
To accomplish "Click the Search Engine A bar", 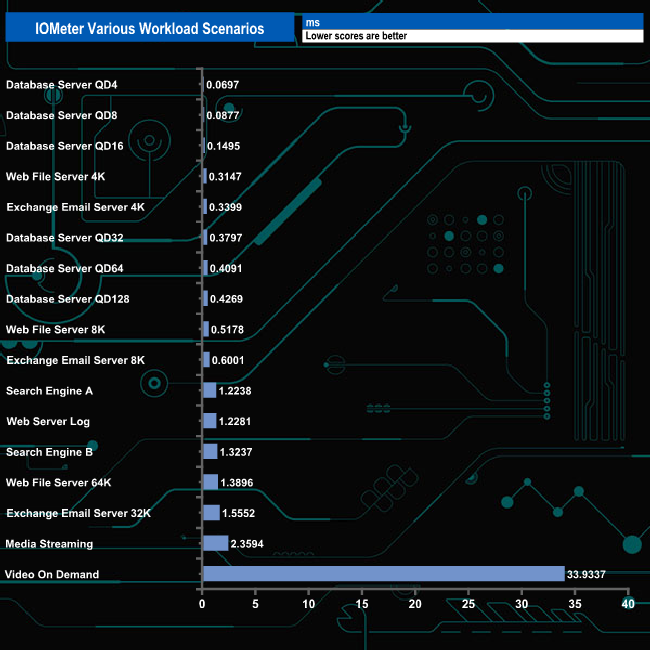I will 209,391.
